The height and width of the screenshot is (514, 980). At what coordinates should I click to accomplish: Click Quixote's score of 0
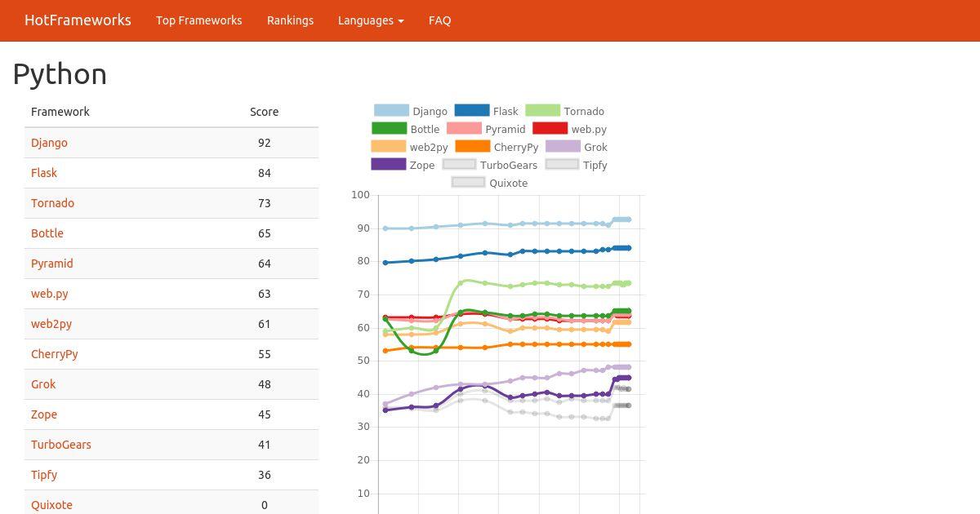pos(264,505)
